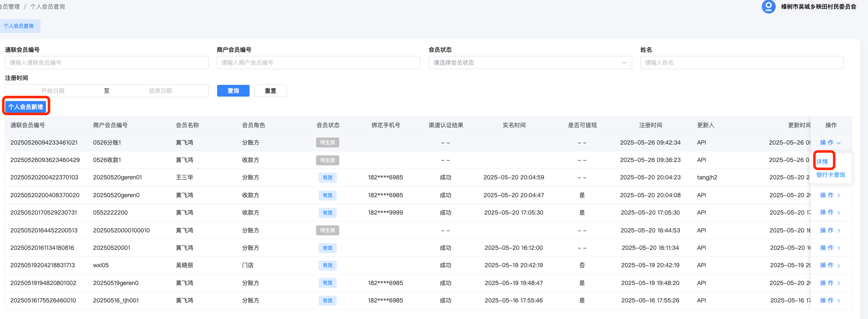
Task: Click member number 20250526094233461021
Action: coord(44,143)
